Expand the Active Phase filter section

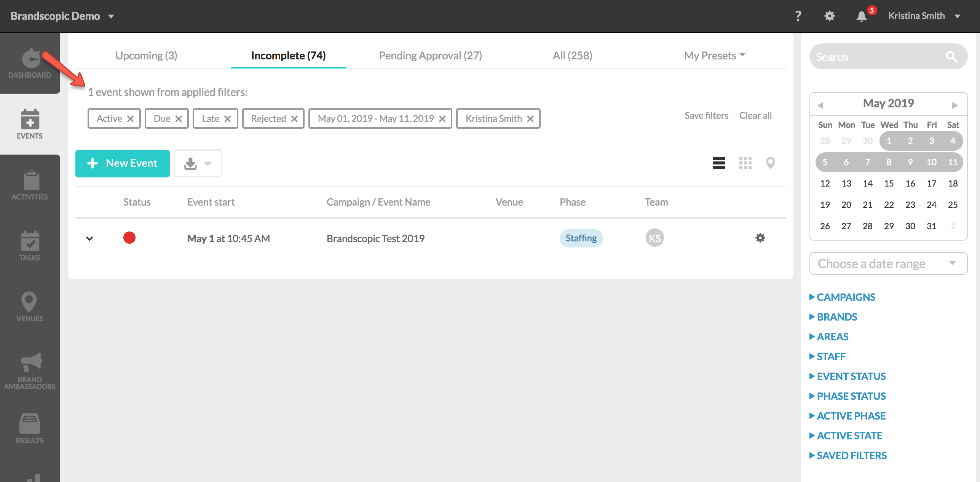pos(848,416)
